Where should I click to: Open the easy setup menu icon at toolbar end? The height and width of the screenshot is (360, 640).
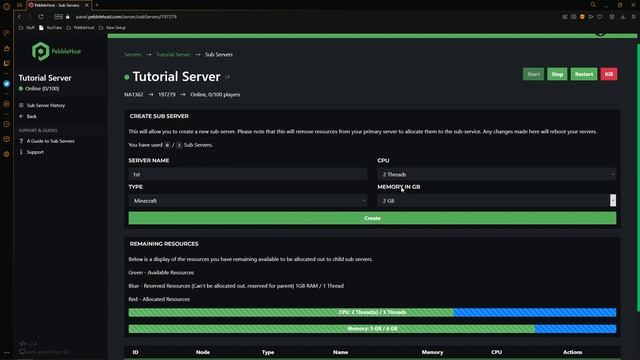633,17
